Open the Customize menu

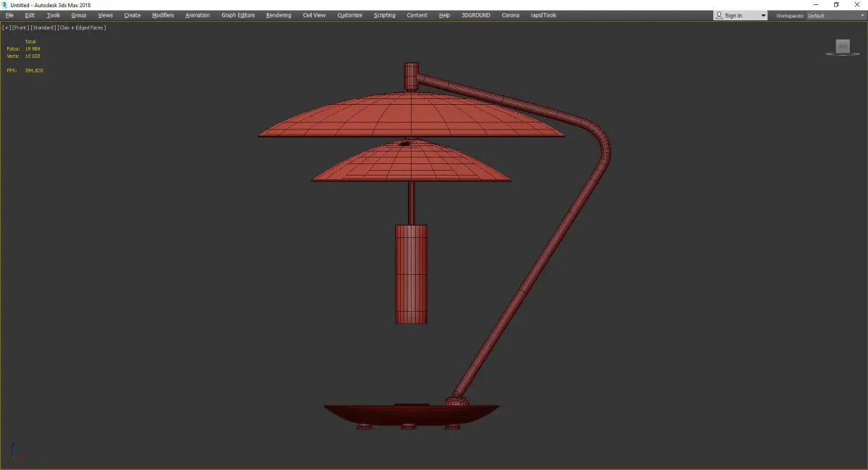pos(349,15)
